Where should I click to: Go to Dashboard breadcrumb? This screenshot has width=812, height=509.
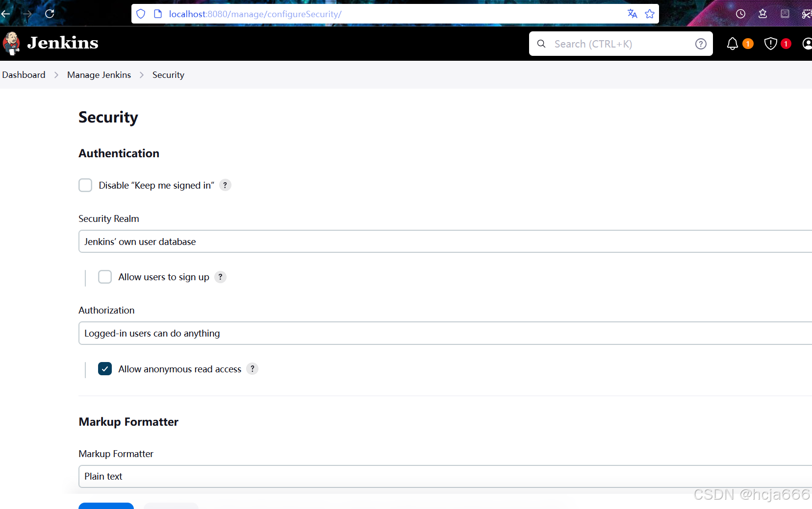click(x=24, y=75)
